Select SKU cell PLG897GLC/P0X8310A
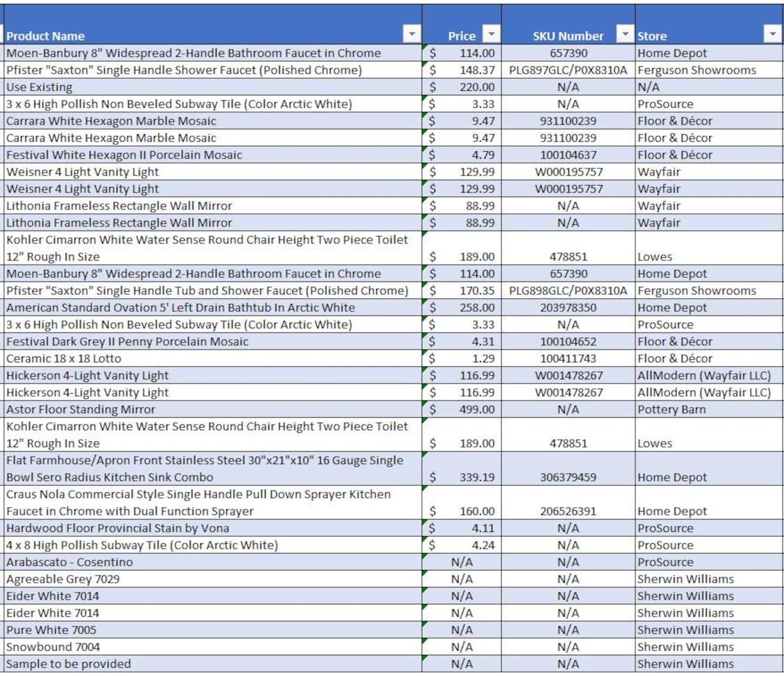The height and width of the screenshot is (676, 784). tap(568, 70)
